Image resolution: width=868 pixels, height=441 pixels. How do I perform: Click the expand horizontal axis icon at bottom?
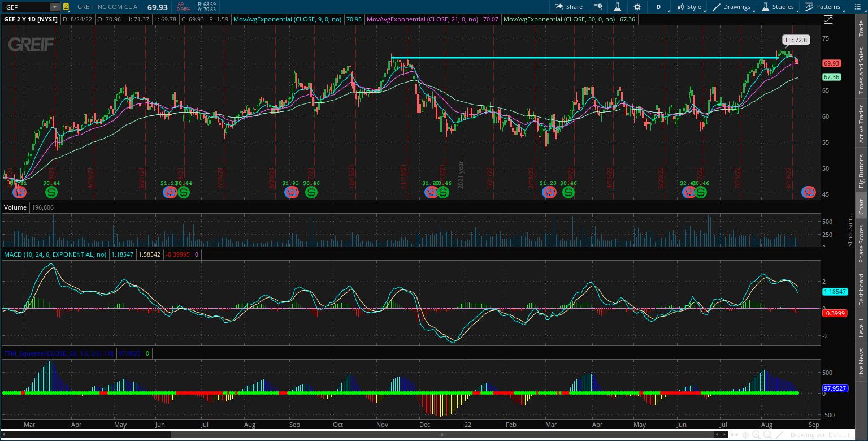point(735,435)
